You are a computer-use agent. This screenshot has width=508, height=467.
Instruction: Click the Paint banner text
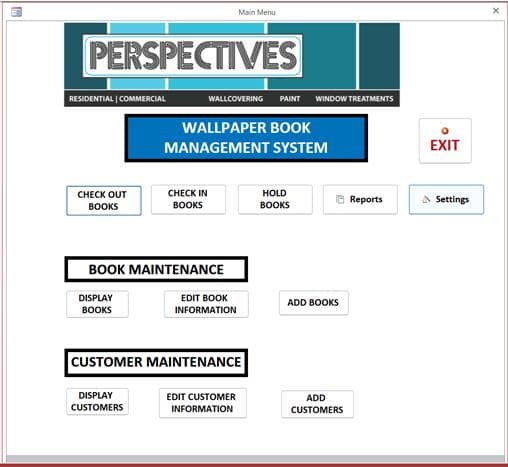pyautogui.click(x=290, y=99)
